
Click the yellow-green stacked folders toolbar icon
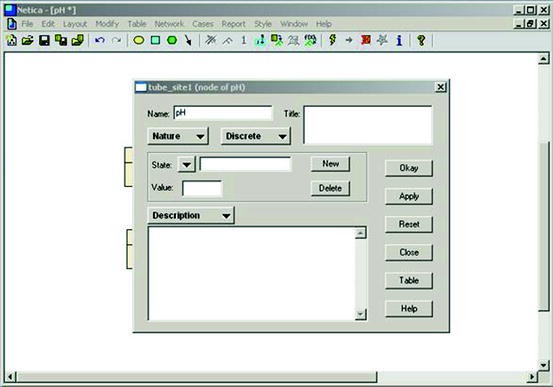pos(78,40)
